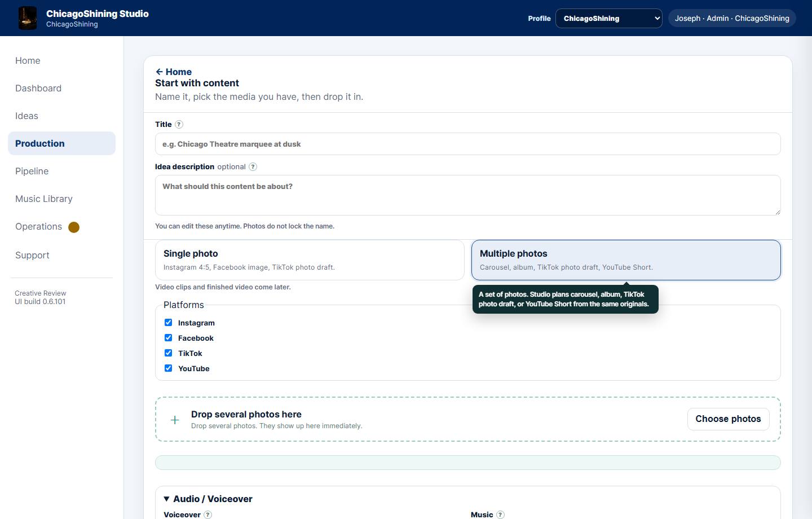This screenshot has width=812, height=519.
Task: Click the Voiceover help question-mark icon
Action: pyautogui.click(x=208, y=514)
